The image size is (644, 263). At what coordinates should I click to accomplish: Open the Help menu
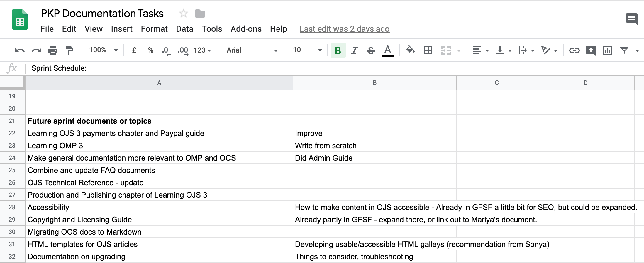point(279,29)
